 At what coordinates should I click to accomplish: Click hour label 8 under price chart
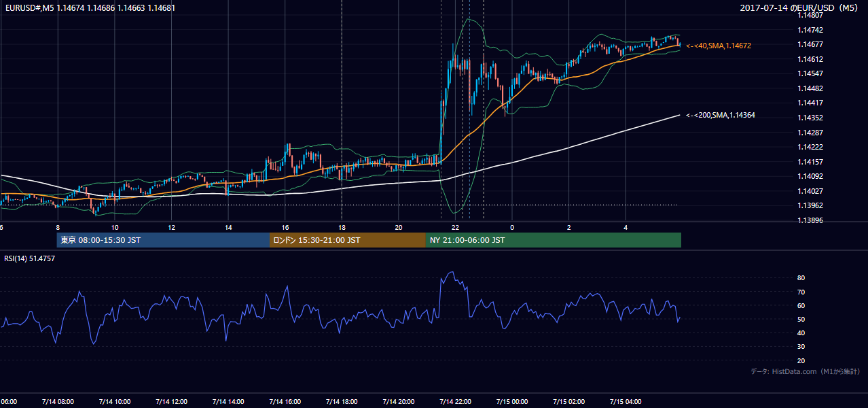[58, 228]
